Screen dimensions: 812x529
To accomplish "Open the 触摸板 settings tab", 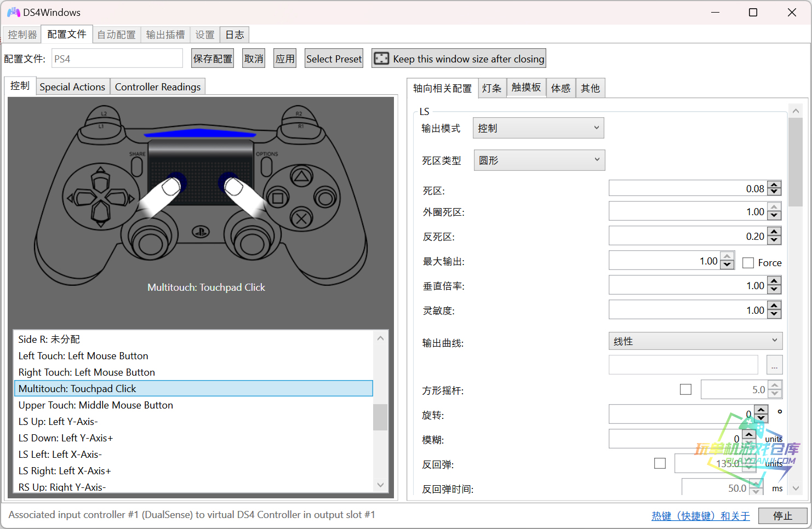I will (526, 88).
